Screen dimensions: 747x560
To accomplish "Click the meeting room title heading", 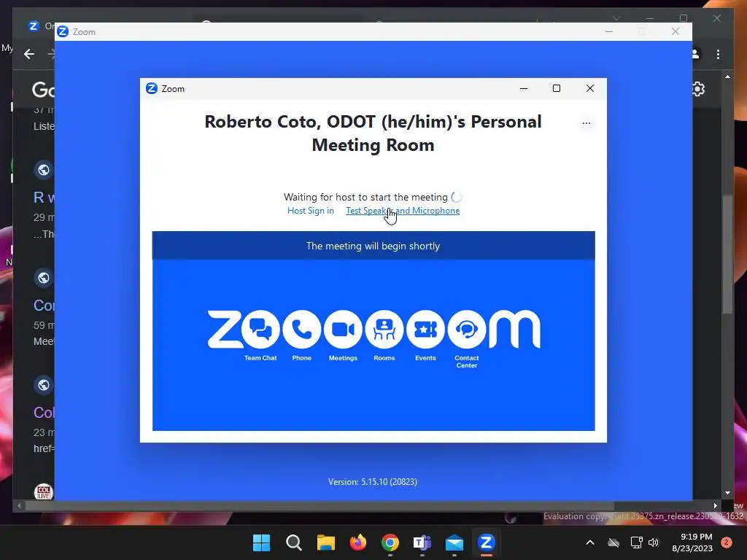I will [x=373, y=133].
